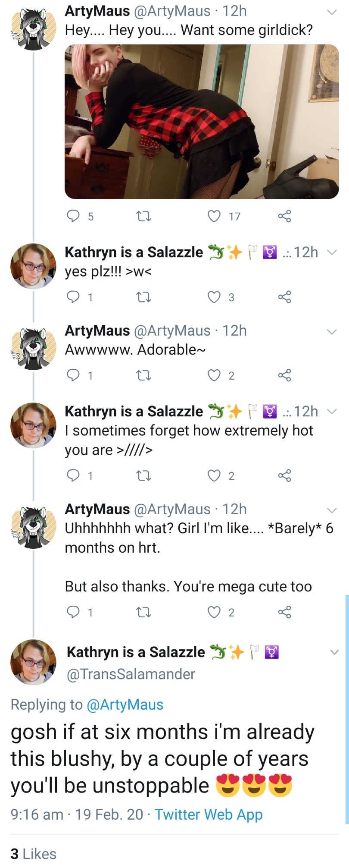Viewport: 349px width, 868px height.
Task: Like the 'Awwwww. Adorable~' tweet
Action: coord(214,375)
